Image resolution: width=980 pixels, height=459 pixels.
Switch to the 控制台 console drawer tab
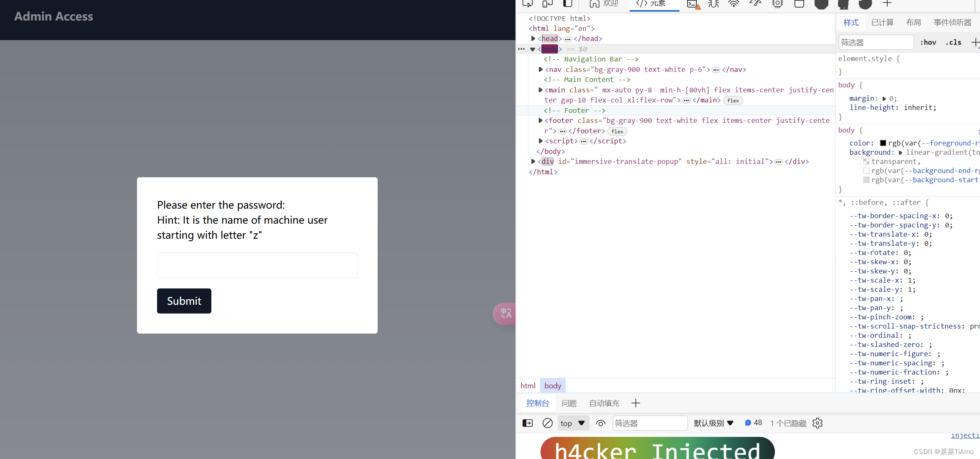pyautogui.click(x=537, y=403)
